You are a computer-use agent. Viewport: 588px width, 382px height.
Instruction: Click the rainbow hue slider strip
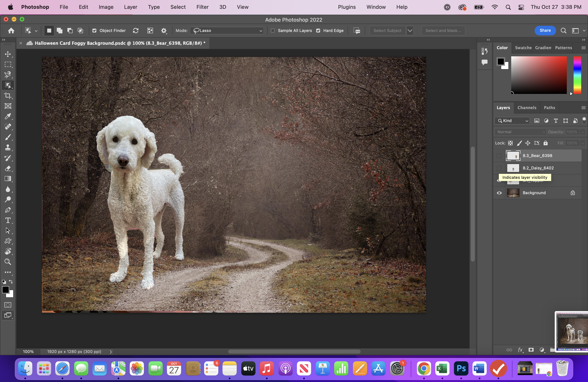(577, 75)
